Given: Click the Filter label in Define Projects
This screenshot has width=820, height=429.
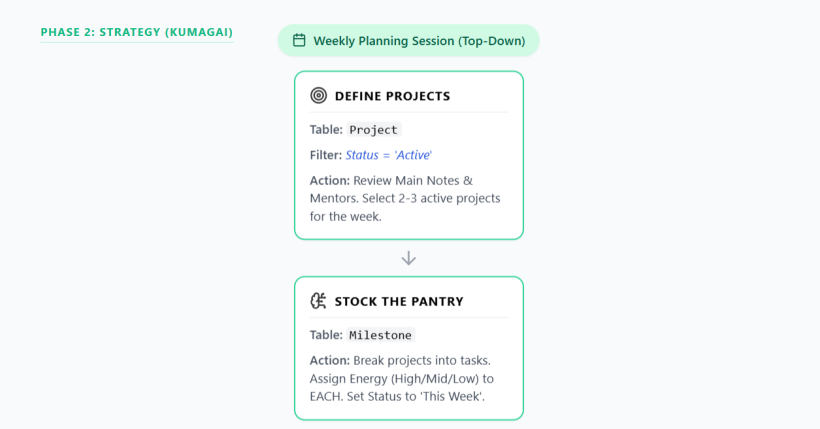Looking at the screenshot, I should (325, 155).
